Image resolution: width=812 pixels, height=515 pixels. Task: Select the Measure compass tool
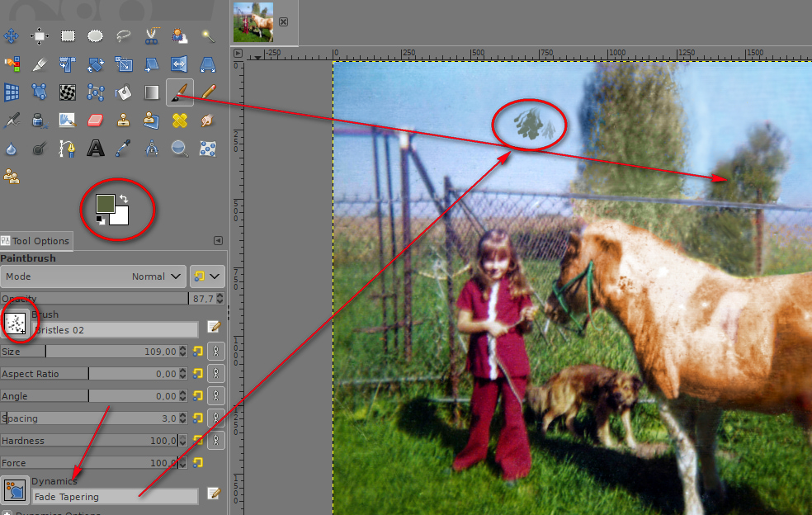[x=151, y=149]
